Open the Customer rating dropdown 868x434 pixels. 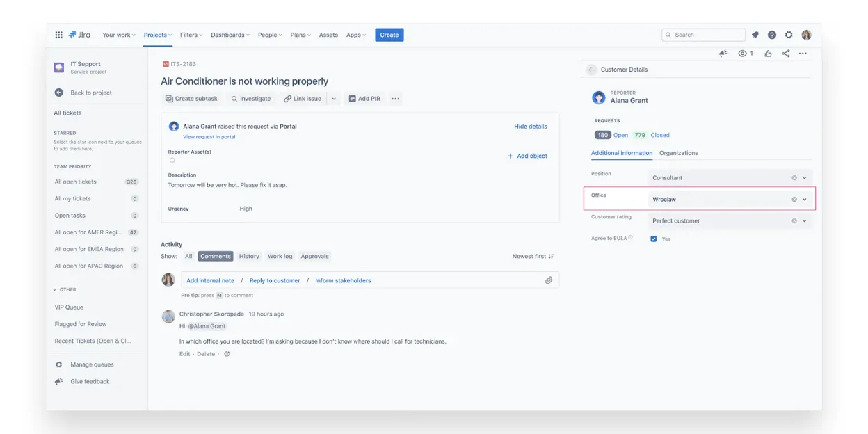[805, 221]
